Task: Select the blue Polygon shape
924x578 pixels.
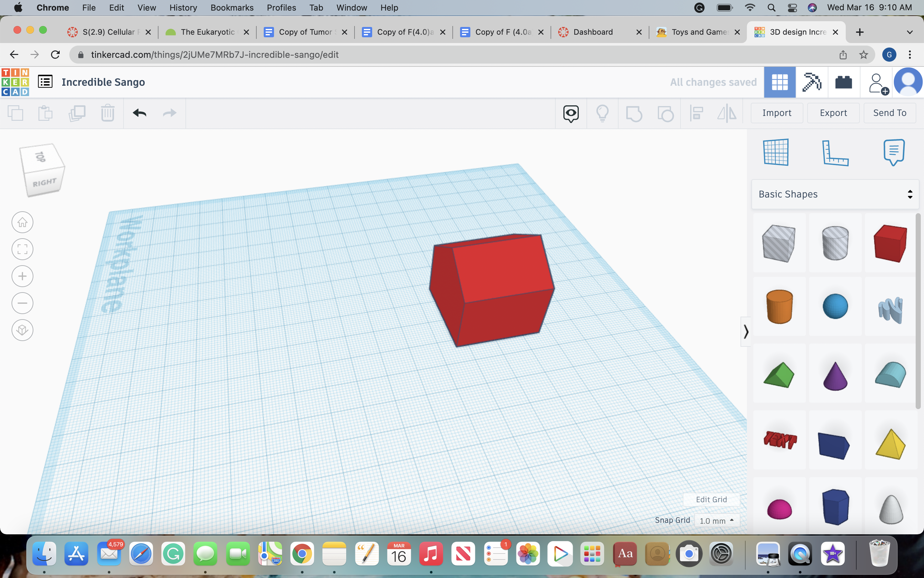Action: pyautogui.click(x=835, y=507)
